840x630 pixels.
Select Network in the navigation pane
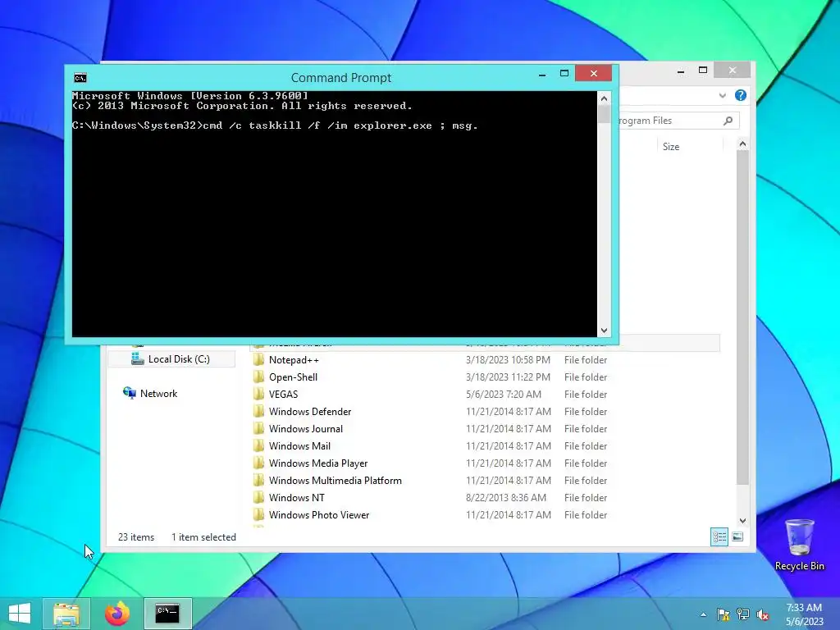click(158, 393)
